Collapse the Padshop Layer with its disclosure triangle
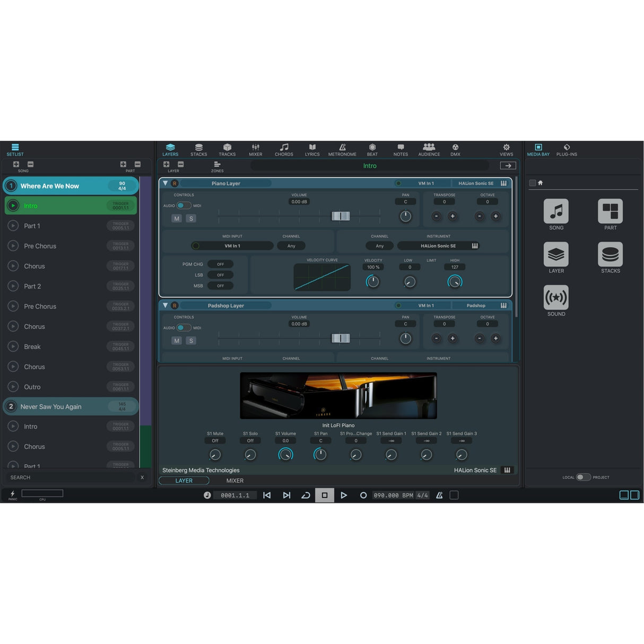The height and width of the screenshot is (644, 644). [165, 306]
